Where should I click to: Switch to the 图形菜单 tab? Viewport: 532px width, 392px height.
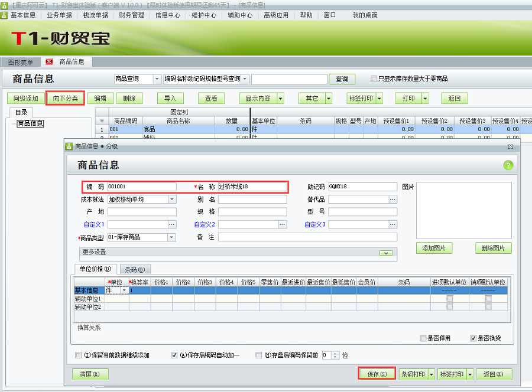tap(21, 63)
